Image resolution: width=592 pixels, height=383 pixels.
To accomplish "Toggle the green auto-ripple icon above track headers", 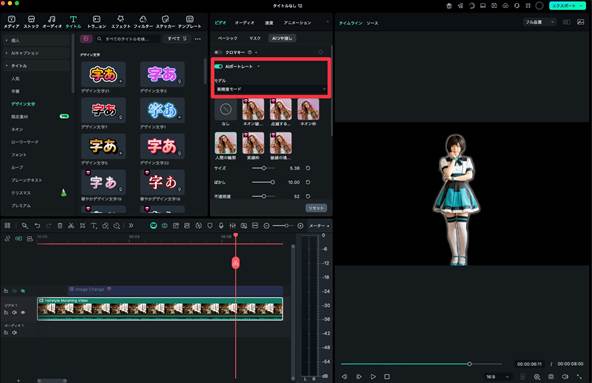I will (18, 238).
